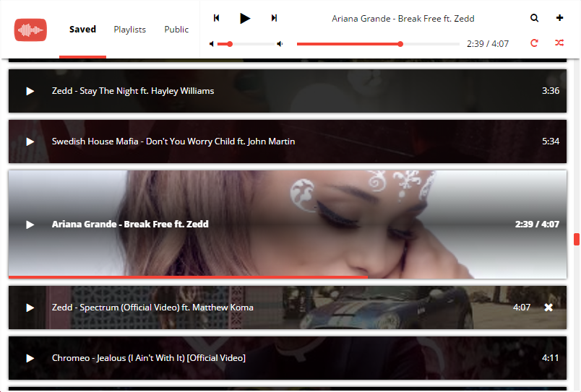Click the 4:07 duration on Spectrum row
The image size is (581, 392).
522,308
